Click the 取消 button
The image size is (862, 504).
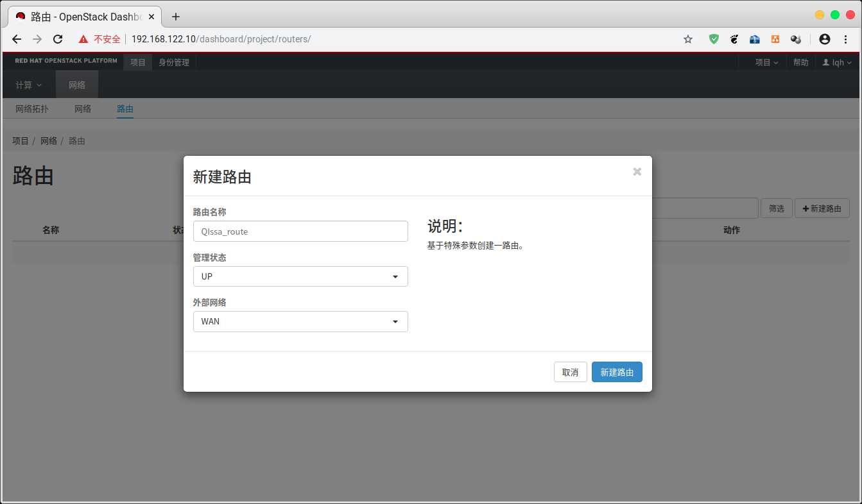click(570, 372)
